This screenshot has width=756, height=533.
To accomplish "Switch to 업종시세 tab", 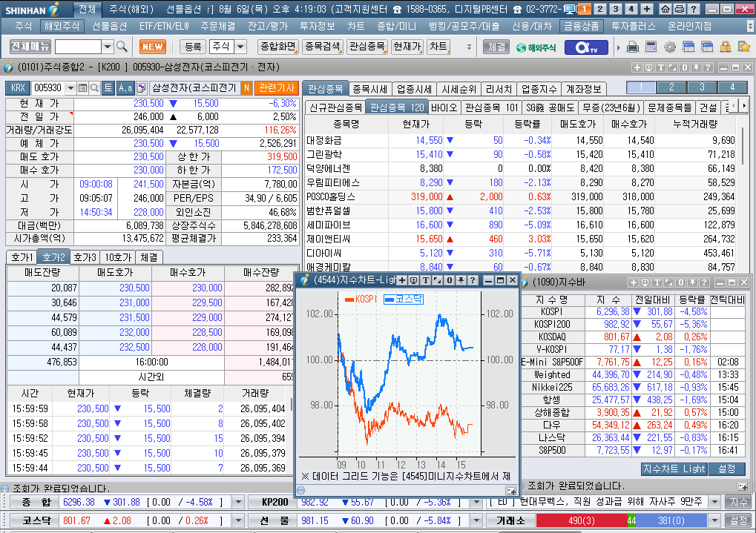I will coord(414,89).
